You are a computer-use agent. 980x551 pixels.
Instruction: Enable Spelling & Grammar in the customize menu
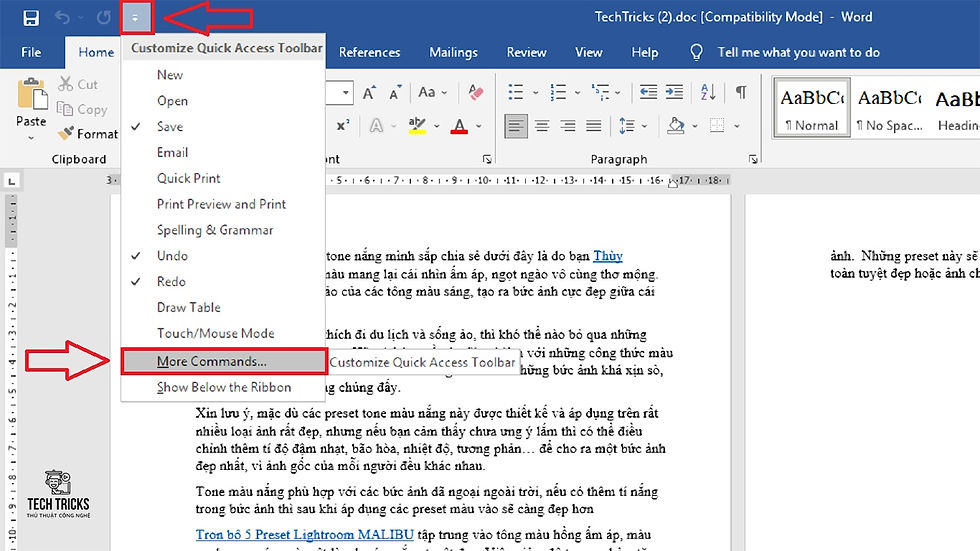(223, 230)
